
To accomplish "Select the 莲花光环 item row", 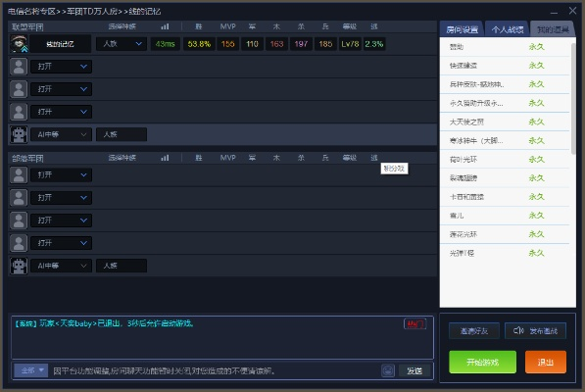I will click(x=505, y=234).
